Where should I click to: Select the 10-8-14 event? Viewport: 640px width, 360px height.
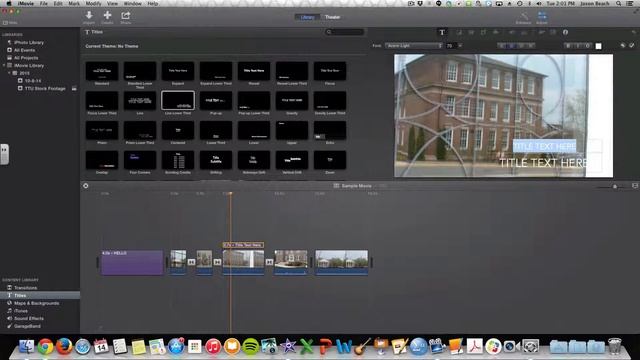pos(33,81)
